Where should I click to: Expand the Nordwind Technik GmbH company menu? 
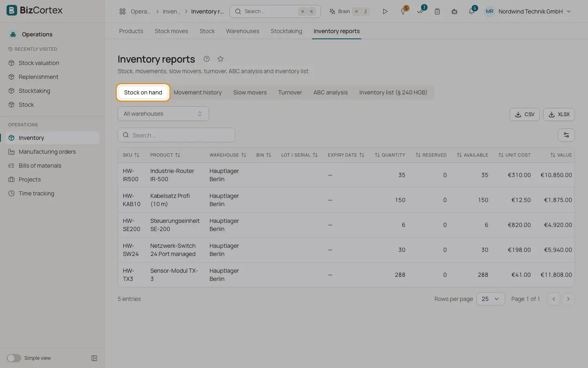point(535,11)
